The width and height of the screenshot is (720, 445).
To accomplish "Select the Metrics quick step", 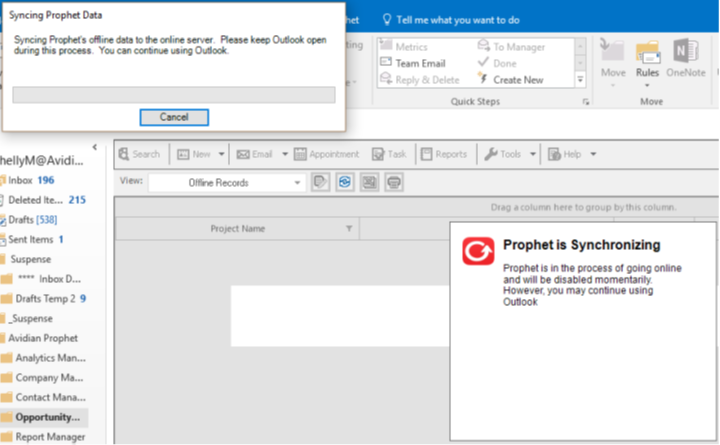I will coord(404,47).
